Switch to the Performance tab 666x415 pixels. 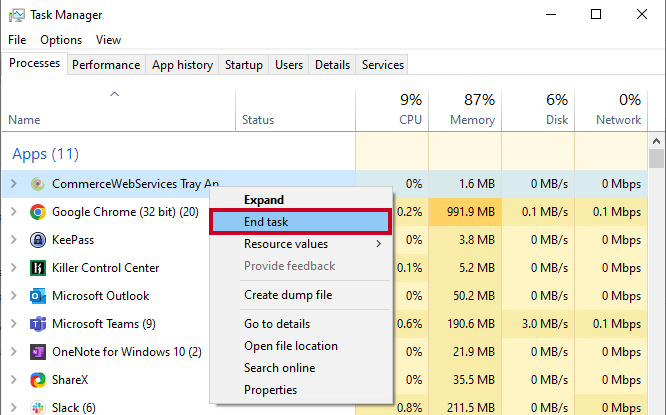pyautogui.click(x=106, y=65)
